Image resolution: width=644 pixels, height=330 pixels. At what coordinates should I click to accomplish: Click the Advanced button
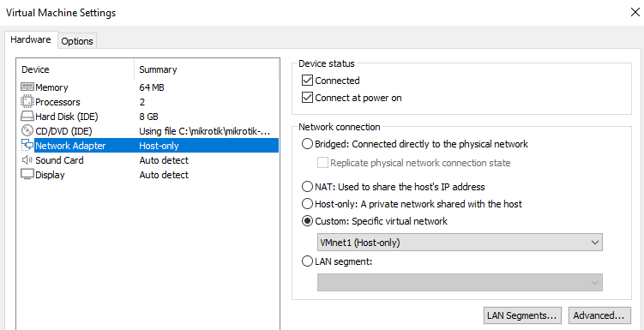599,315
